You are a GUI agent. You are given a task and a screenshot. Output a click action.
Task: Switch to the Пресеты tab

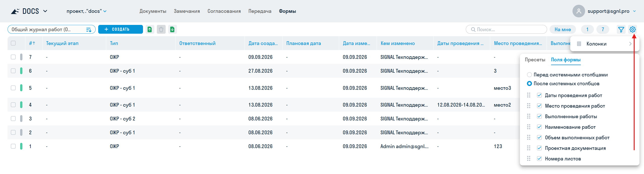535,60
